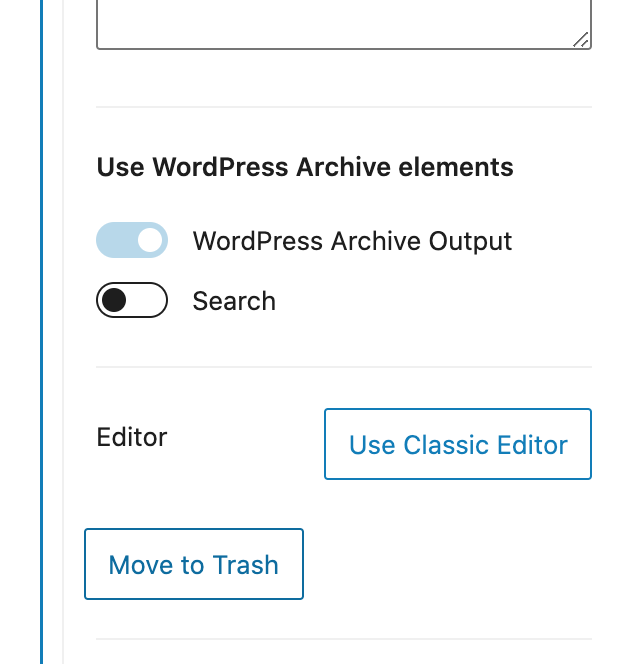Click the black knob of Search switch
This screenshot has height=664, width=620.
click(114, 300)
